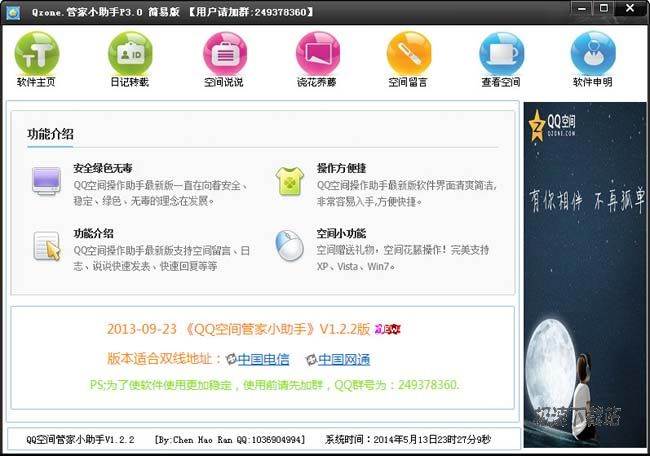This screenshot has width=650, height=456.
Task: Click the 日记转载 label text
Action: 129,82
